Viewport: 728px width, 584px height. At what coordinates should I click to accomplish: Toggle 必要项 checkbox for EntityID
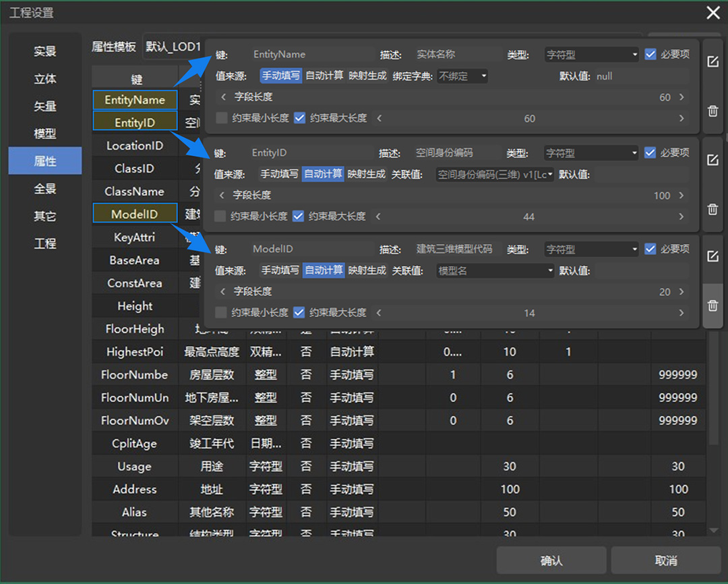point(650,152)
